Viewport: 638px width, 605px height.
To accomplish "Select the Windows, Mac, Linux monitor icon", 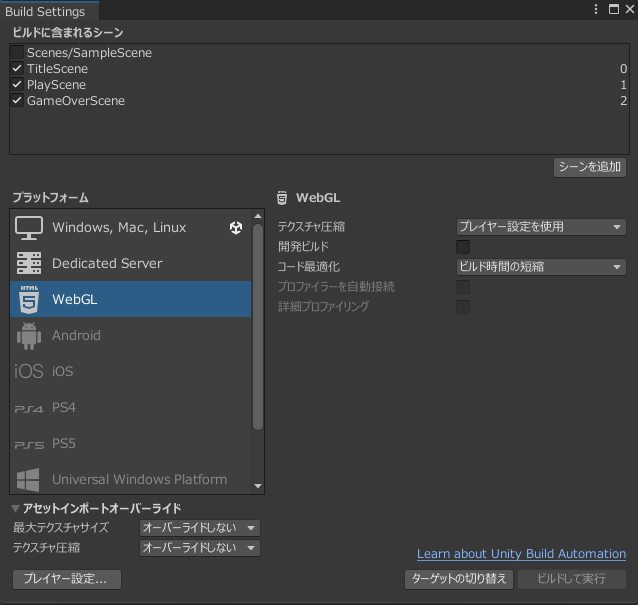I will 28,228.
